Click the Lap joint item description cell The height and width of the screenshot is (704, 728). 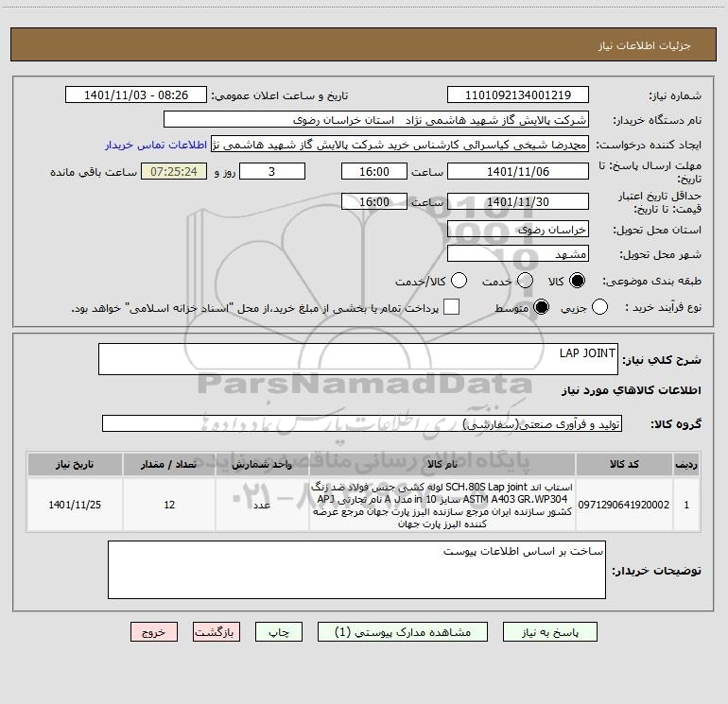(x=442, y=505)
